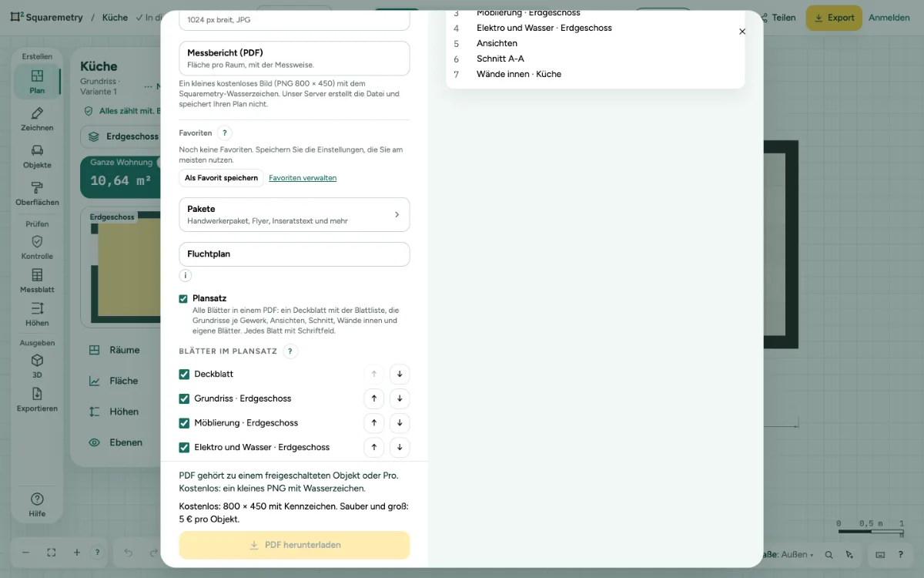Uncheck the Deckblatt sheet
The width and height of the screenshot is (924, 578).
point(184,375)
